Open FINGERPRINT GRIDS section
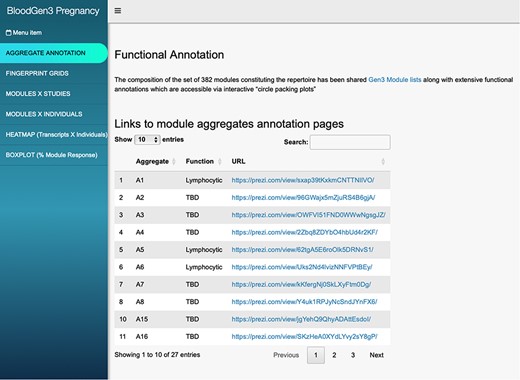This screenshot has width=520, height=380. tap(54, 73)
